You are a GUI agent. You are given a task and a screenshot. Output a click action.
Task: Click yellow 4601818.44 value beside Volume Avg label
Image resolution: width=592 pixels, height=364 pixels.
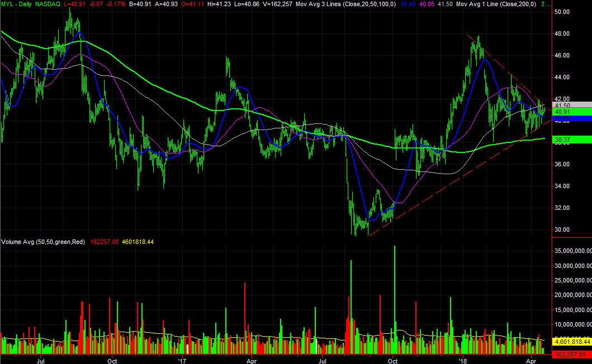(x=138, y=242)
